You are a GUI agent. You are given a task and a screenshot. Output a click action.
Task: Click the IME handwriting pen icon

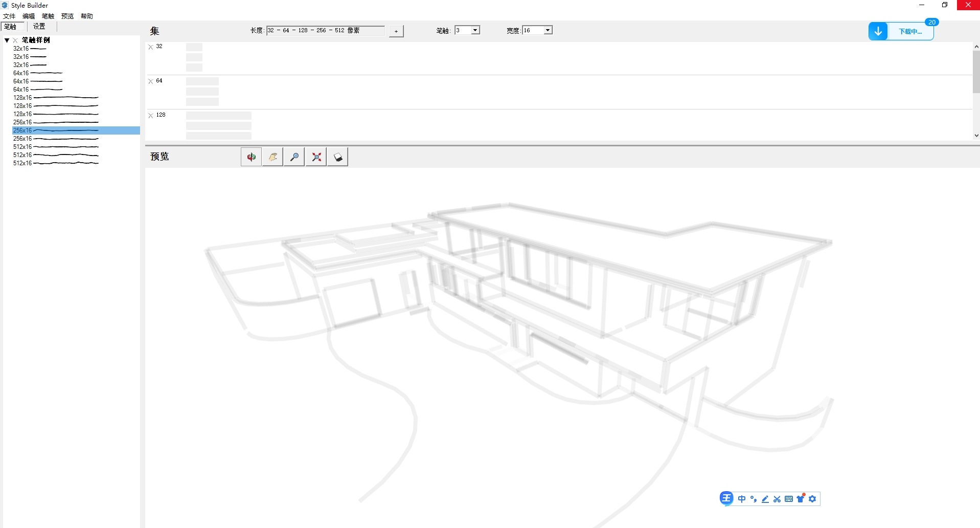tap(765, 499)
